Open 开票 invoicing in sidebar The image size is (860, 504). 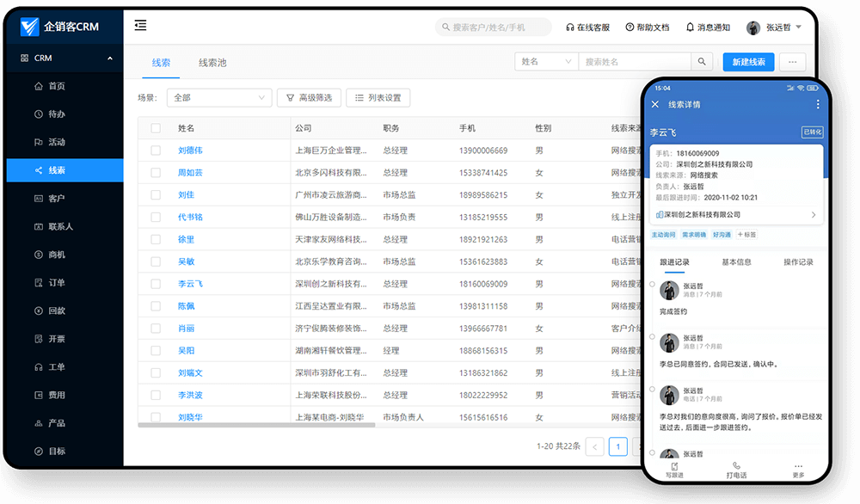pyautogui.click(x=64, y=339)
